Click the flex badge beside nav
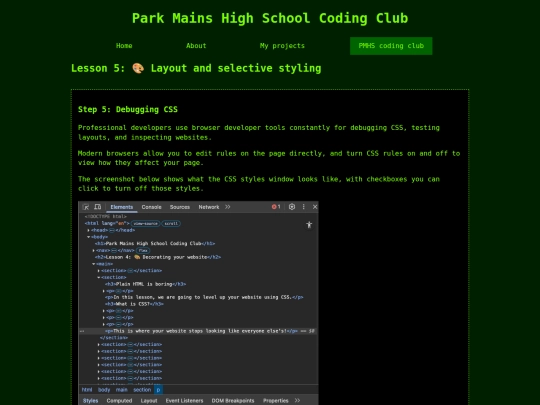 pos(143,250)
